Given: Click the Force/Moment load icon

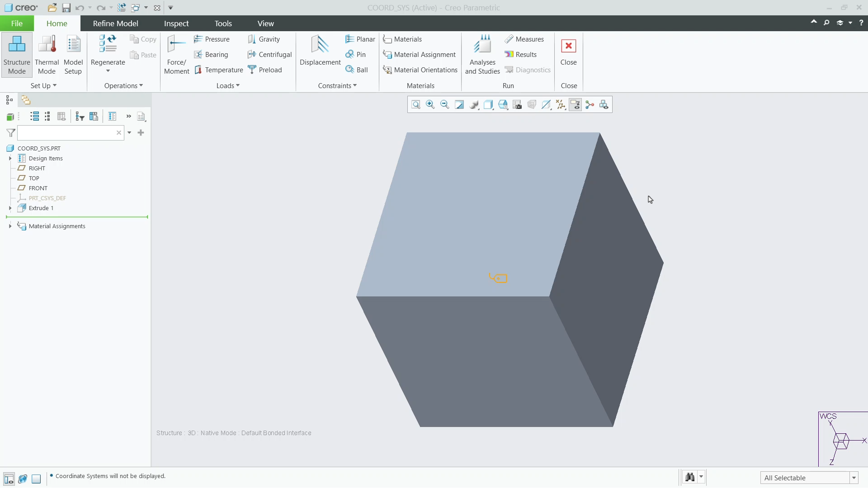Looking at the screenshot, I should tap(176, 55).
